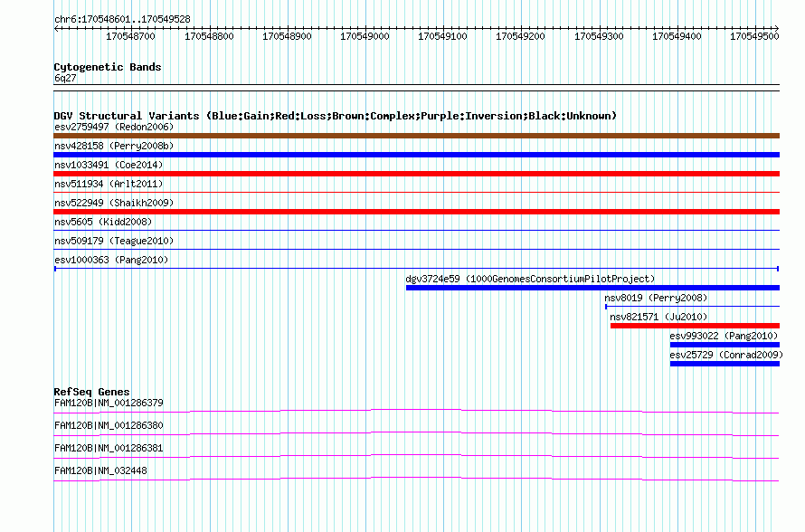Screen dimensions: 805x532
Task: Click the blue esv993022 gain bar
Action: (x=724, y=345)
